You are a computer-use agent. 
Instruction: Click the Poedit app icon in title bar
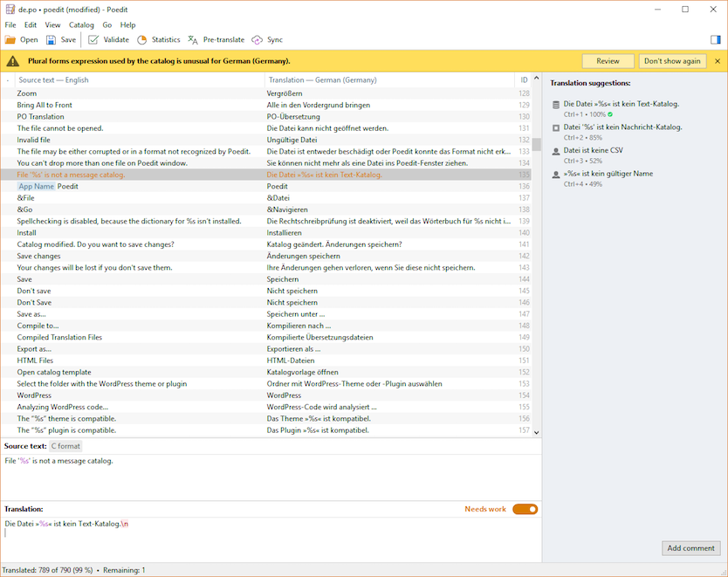click(x=10, y=10)
